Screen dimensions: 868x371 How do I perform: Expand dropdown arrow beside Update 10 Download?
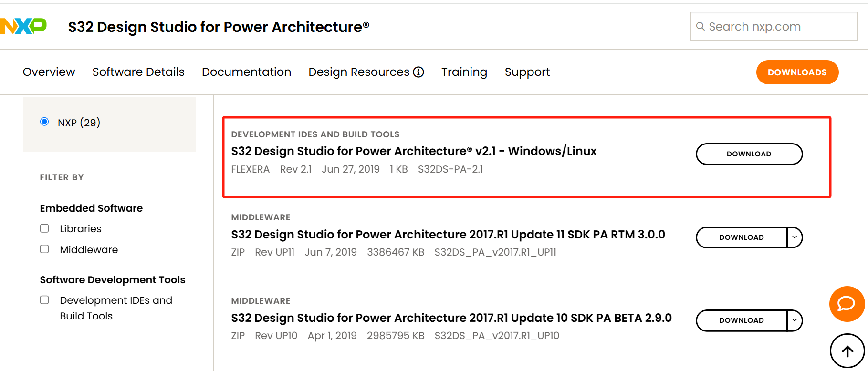point(795,320)
